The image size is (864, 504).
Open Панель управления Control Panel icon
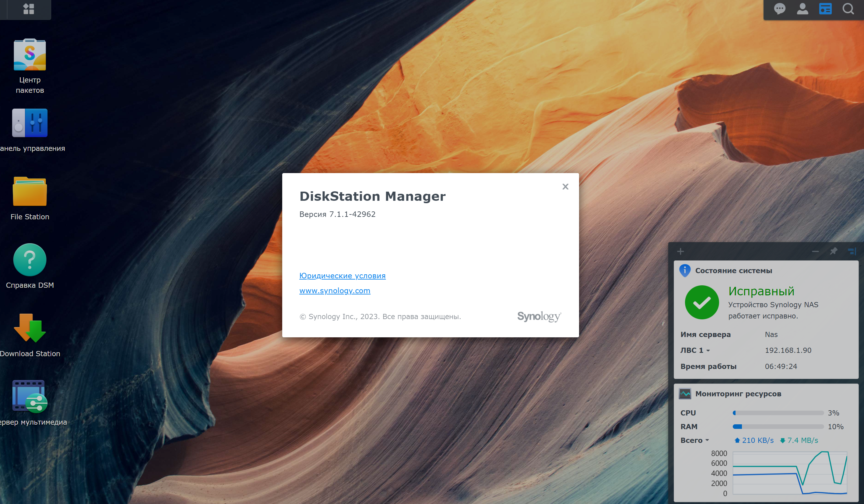point(30,123)
